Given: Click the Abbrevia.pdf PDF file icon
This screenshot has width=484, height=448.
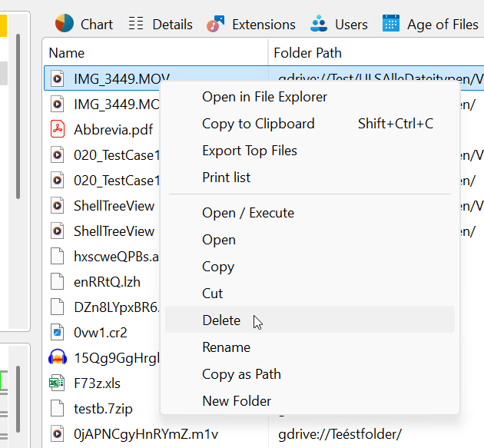Looking at the screenshot, I should click(58, 129).
